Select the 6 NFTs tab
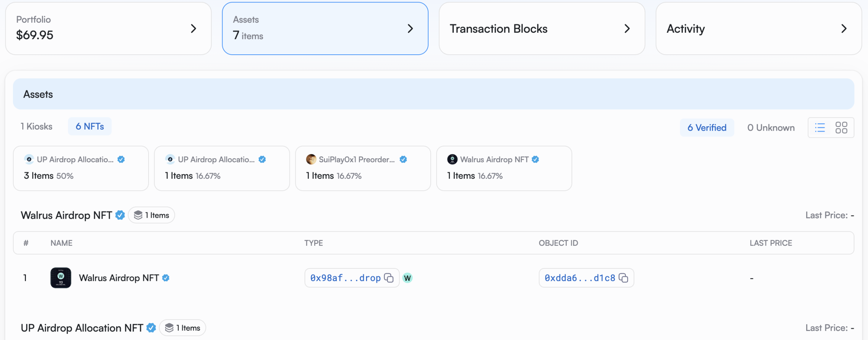The height and width of the screenshot is (340, 868). pyautogui.click(x=90, y=126)
